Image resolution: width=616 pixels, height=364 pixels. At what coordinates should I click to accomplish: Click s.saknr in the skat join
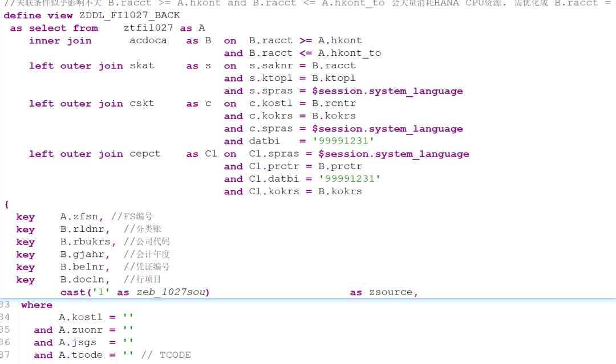tap(271, 66)
